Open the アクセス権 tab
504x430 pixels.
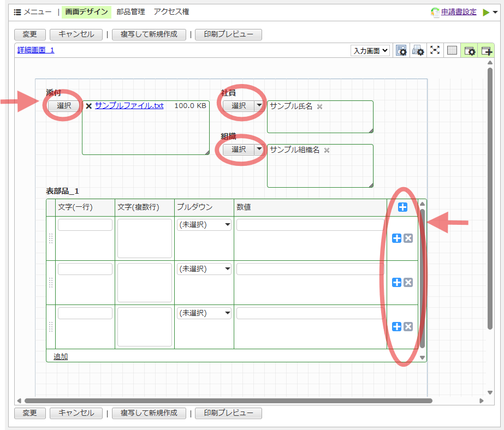click(171, 11)
